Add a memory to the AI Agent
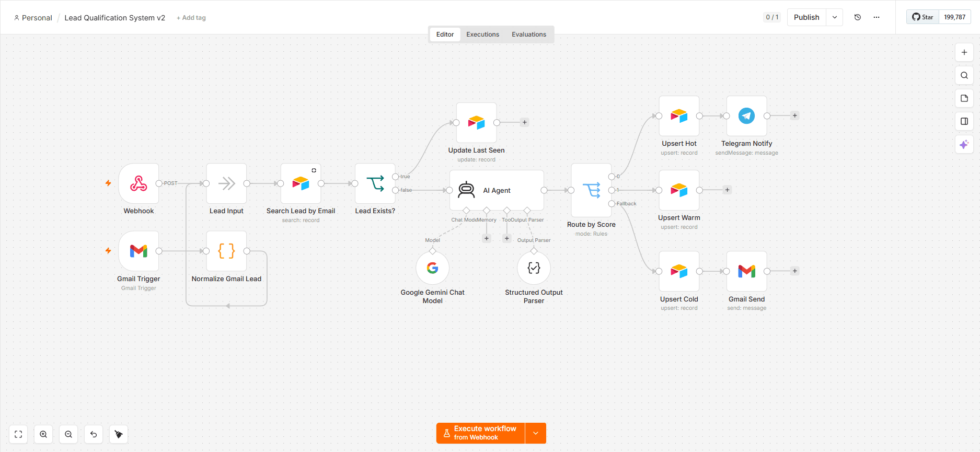 click(487, 238)
